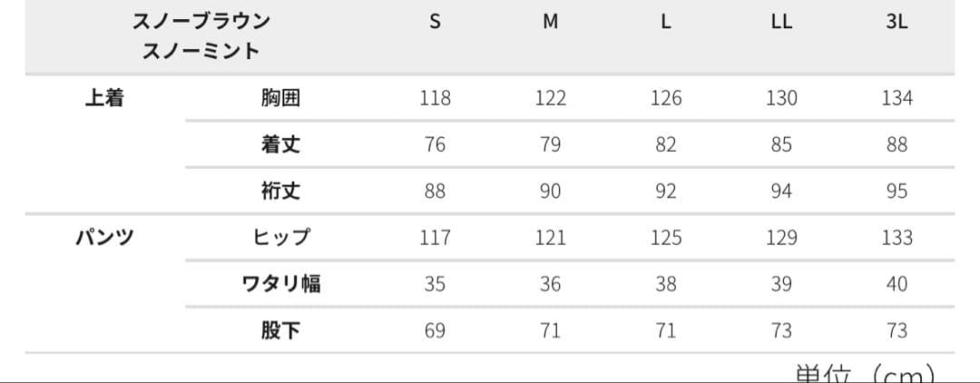Select the M size column header
Image resolution: width=980 pixels, height=383 pixels.
[550, 23]
